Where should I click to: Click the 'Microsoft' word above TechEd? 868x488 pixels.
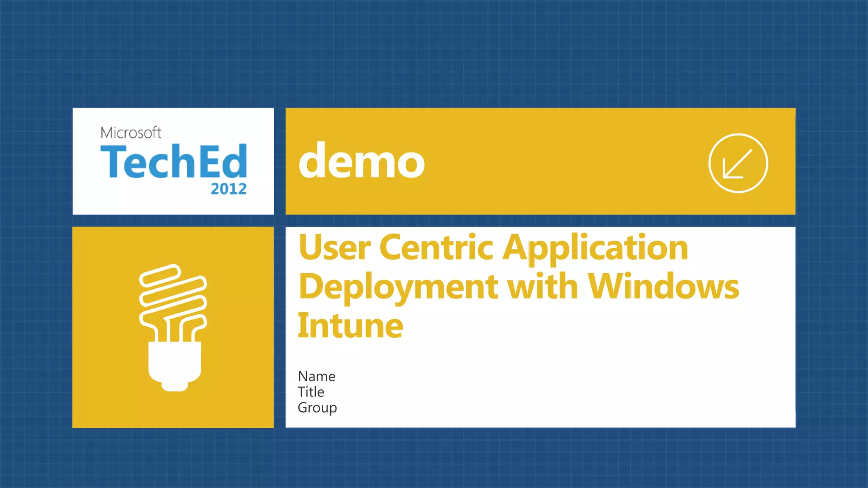click(131, 133)
